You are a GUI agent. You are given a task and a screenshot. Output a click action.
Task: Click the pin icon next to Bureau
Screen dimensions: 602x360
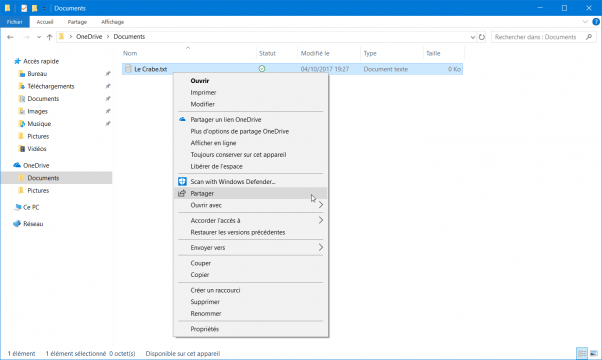[108, 74]
